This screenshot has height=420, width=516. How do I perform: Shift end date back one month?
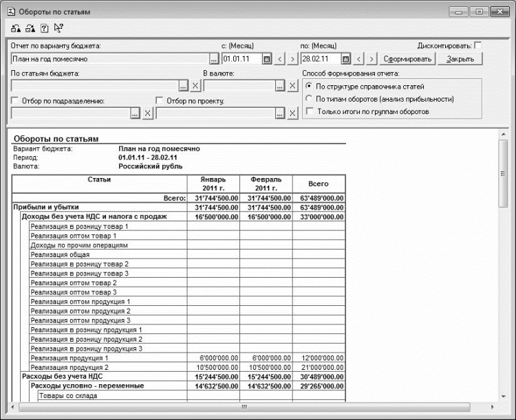358,59
